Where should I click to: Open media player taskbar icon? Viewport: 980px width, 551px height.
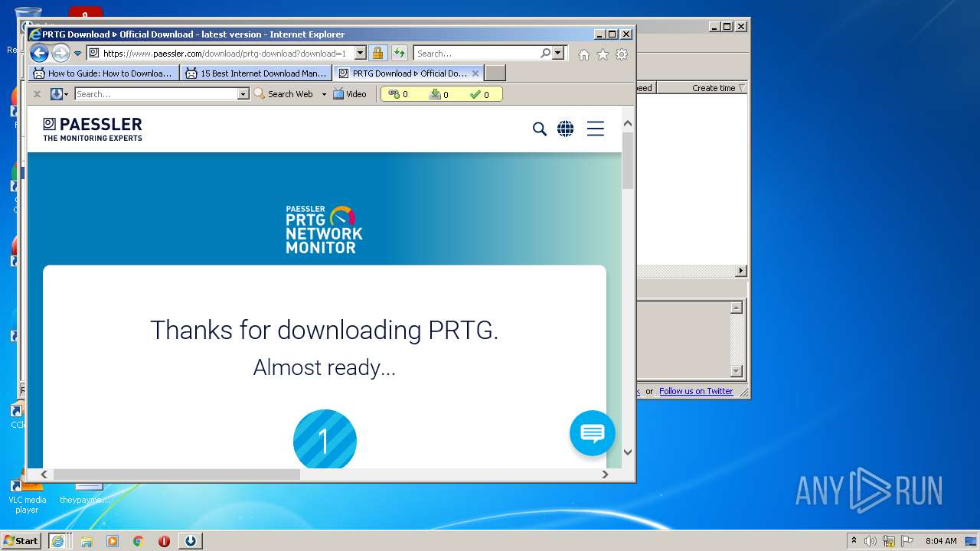tap(113, 541)
